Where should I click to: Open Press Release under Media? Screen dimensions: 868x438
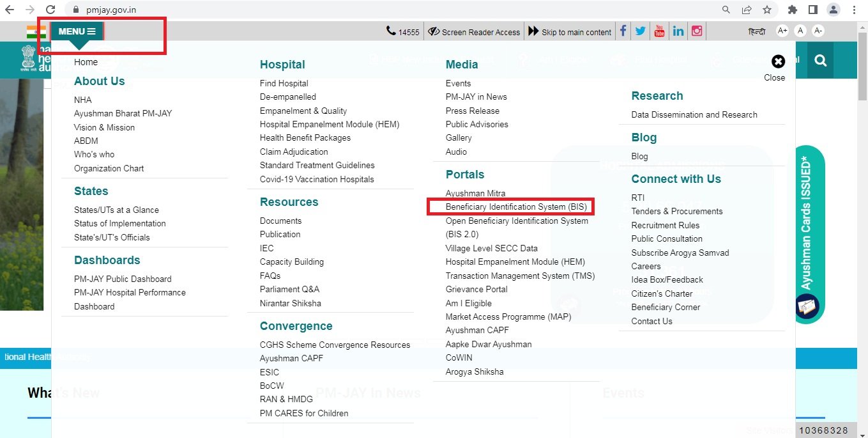pyautogui.click(x=473, y=111)
